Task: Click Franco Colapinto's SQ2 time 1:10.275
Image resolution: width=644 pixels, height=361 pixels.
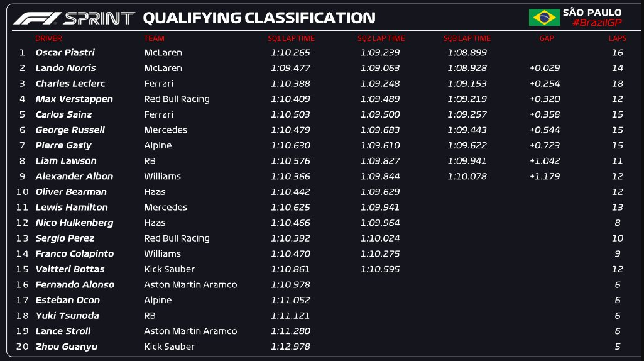Action: click(x=380, y=253)
